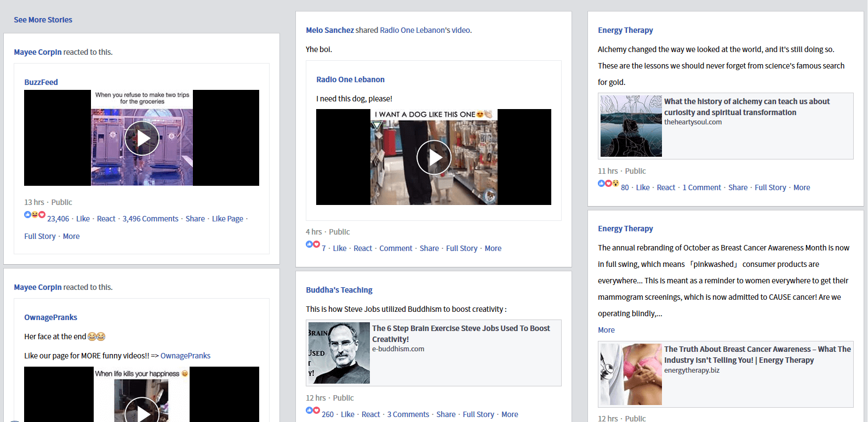Open Full Story of Melo Sanchez's post
This screenshot has width=868, height=422.
pos(462,248)
